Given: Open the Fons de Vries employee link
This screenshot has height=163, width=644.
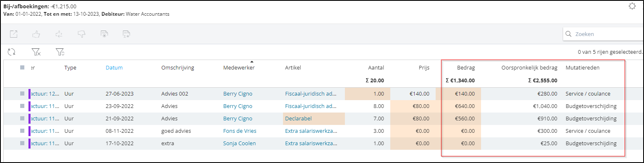Looking at the screenshot, I should click(x=240, y=131).
